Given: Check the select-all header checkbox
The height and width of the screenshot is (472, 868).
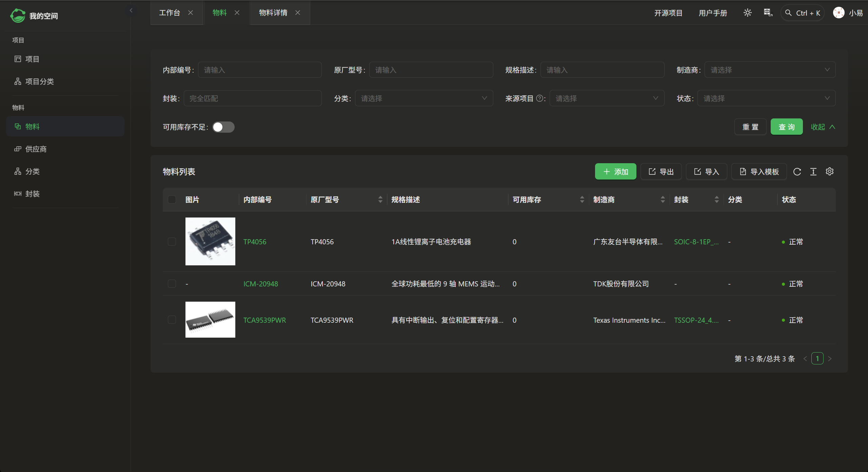Looking at the screenshot, I should click(x=172, y=200).
